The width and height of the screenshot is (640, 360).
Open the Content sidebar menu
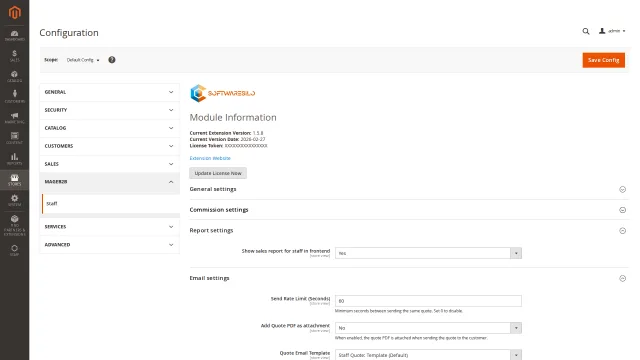[15, 138]
